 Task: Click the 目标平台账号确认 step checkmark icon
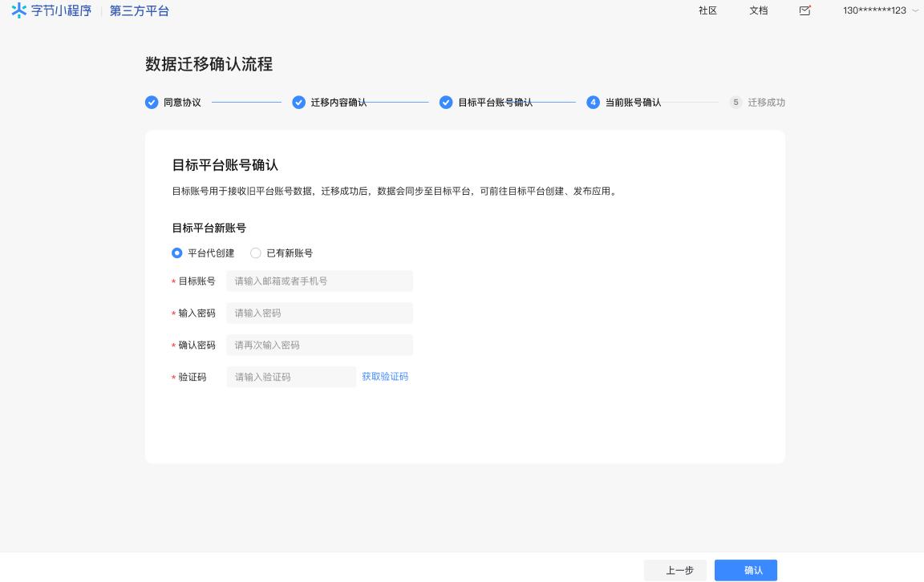tap(446, 103)
